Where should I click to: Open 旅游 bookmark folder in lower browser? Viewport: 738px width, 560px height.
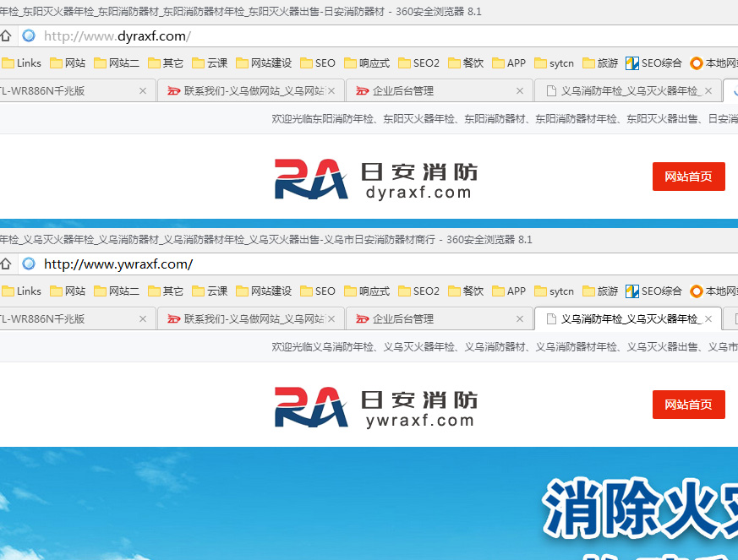point(600,291)
